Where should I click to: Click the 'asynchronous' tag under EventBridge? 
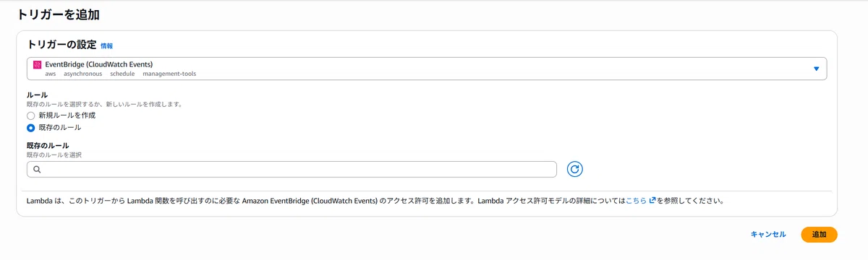[x=82, y=74]
